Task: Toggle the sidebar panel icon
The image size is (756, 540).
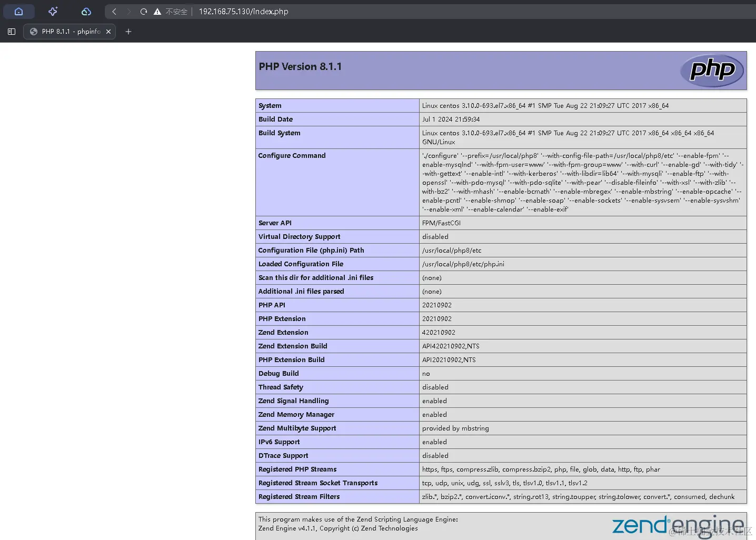Action: [12, 32]
